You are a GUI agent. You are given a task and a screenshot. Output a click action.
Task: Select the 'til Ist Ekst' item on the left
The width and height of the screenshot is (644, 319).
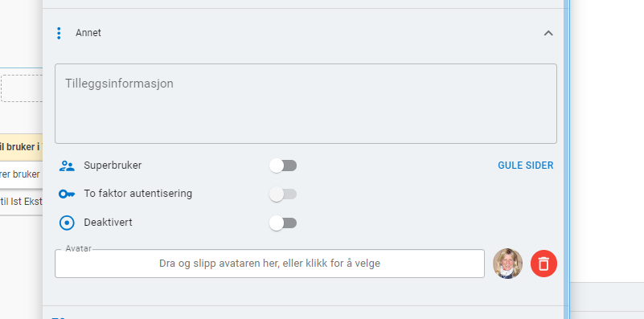point(22,202)
